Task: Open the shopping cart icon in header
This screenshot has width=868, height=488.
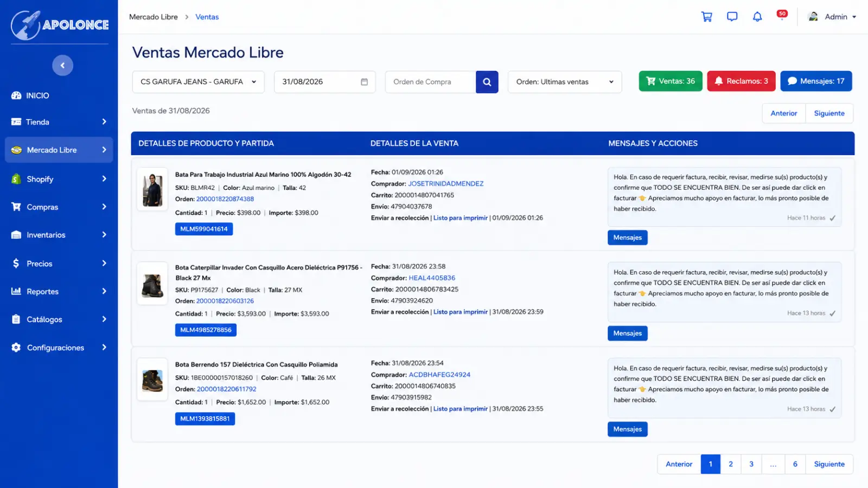Action: 706,17
